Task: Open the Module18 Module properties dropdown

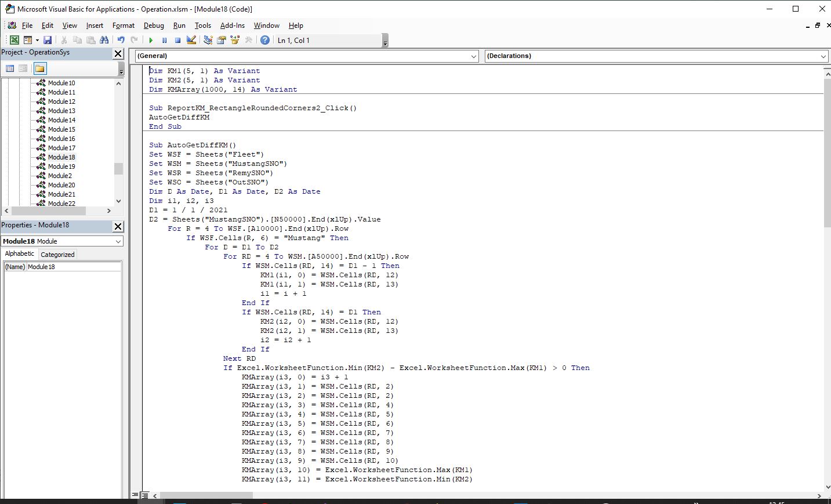Action: pyautogui.click(x=118, y=241)
